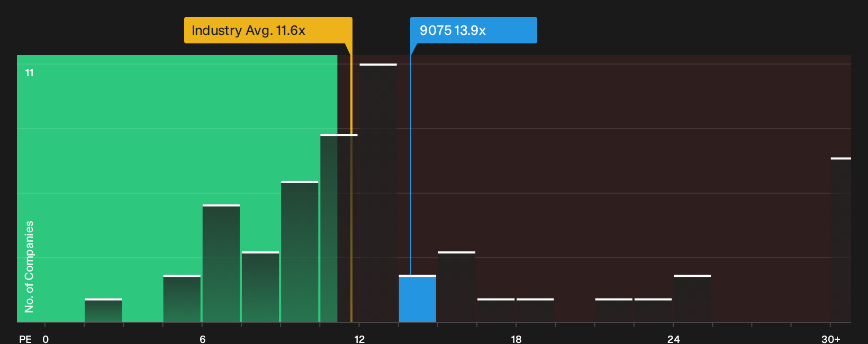Click the PE axis label
Screen dimensions: 868x344
[x=25, y=339]
